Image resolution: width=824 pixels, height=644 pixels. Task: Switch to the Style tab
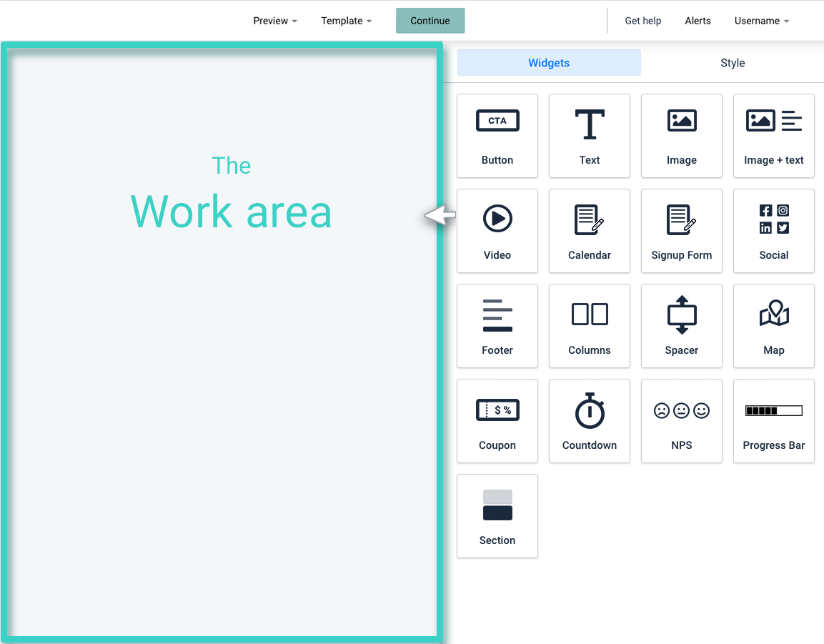click(x=733, y=63)
